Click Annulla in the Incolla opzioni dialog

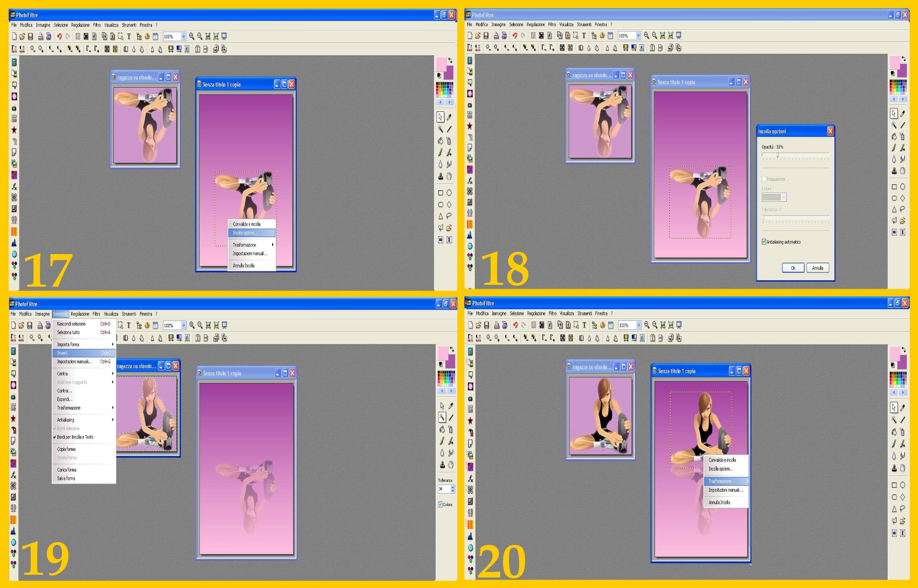[817, 268]
